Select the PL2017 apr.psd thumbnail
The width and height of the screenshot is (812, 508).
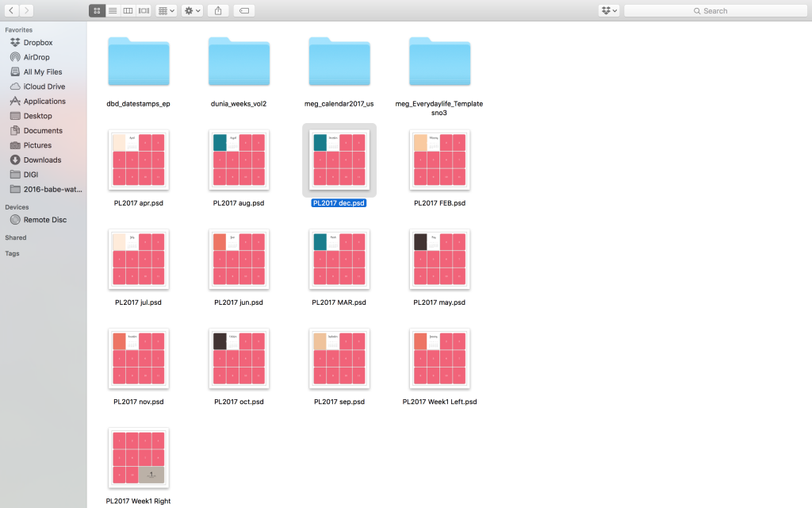point(139,160)
